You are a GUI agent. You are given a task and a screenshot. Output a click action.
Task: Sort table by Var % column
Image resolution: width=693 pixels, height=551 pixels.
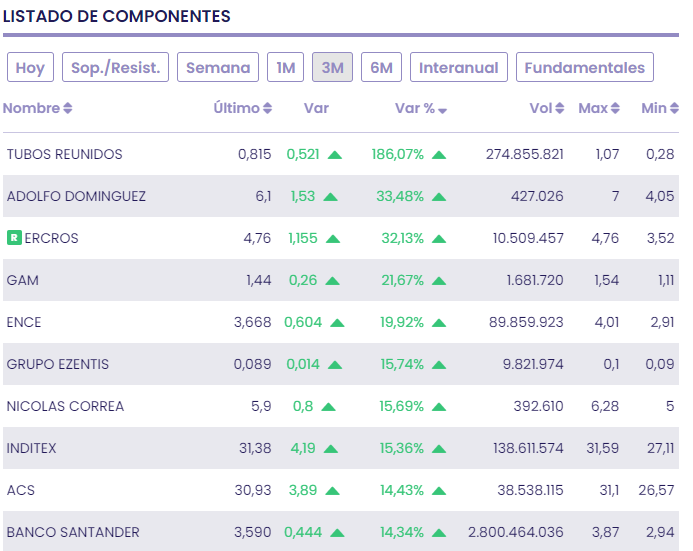click(421, 108)
